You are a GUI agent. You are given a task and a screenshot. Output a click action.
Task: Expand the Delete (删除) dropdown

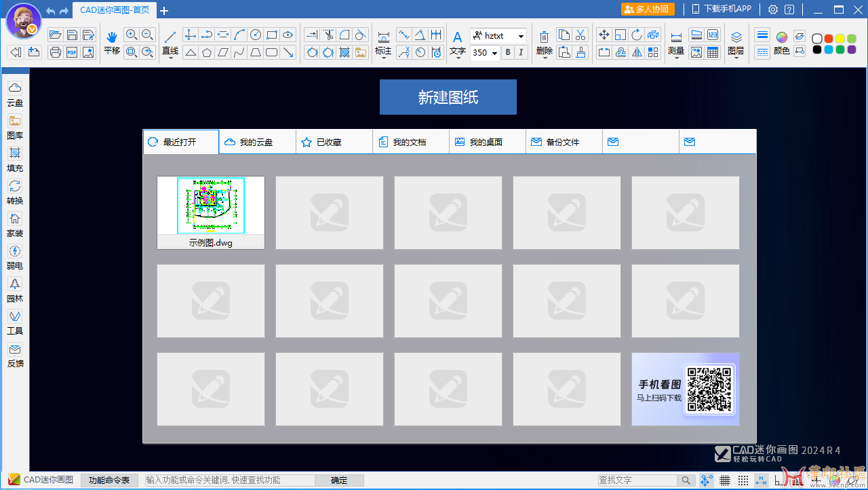[x=545, y=58]
